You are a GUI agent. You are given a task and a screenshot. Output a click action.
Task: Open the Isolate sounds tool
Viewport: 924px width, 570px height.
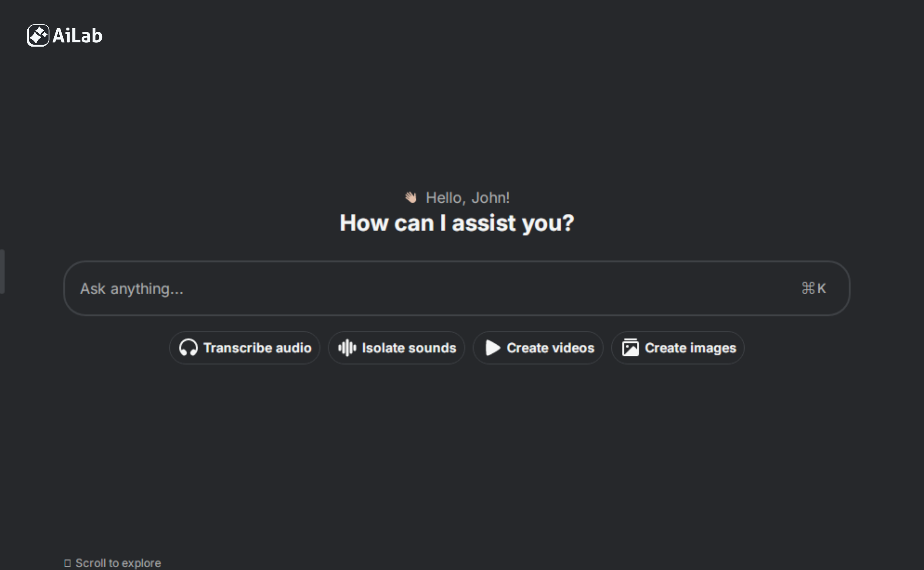pos(396,347)
